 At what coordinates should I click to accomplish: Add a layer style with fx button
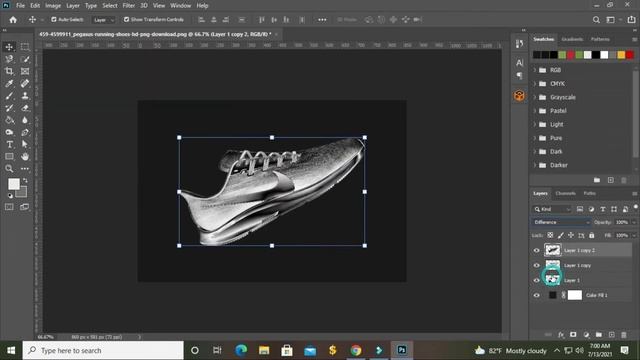(561, 335)
